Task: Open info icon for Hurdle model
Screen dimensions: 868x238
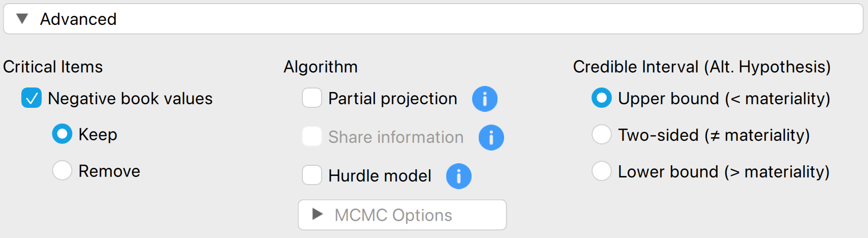Action: click(458, 176)
